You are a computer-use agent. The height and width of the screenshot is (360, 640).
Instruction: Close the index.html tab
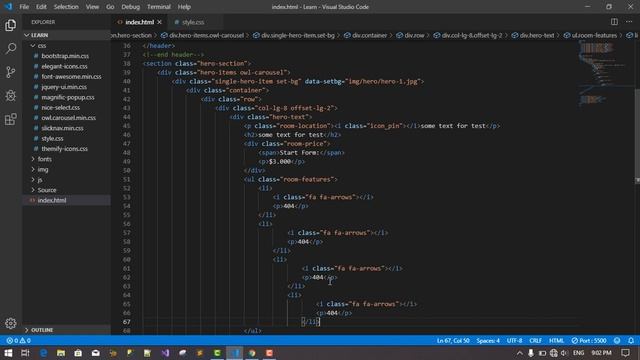point(160,22)
